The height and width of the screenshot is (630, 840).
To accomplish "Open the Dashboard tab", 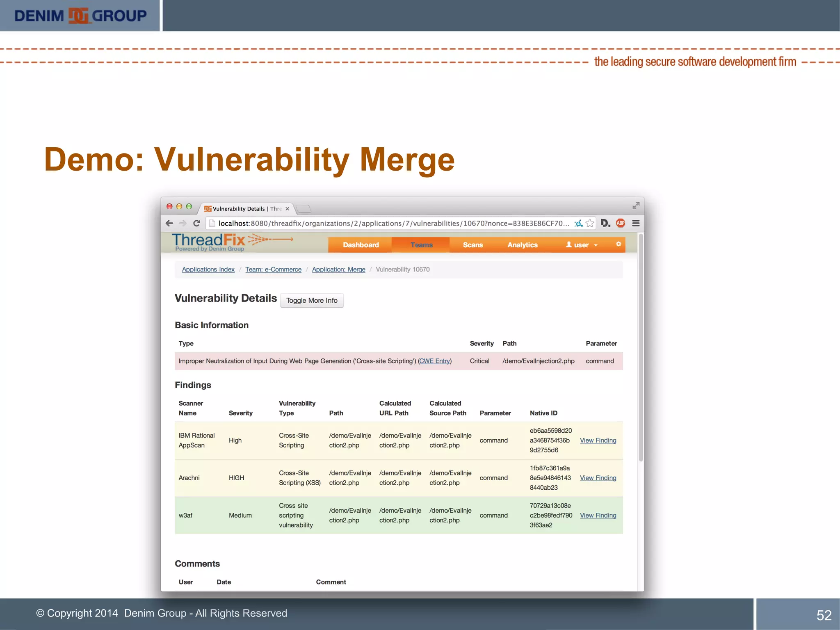I will [361, 245].
